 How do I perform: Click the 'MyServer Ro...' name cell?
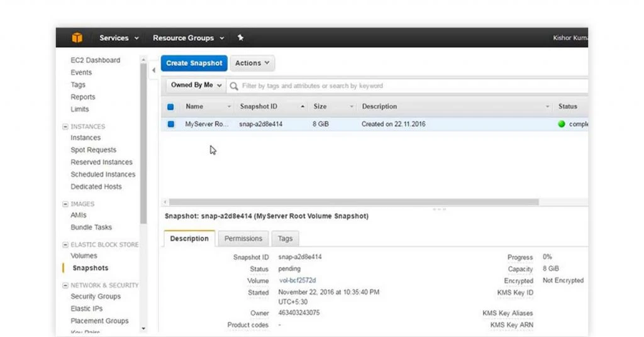206,124
